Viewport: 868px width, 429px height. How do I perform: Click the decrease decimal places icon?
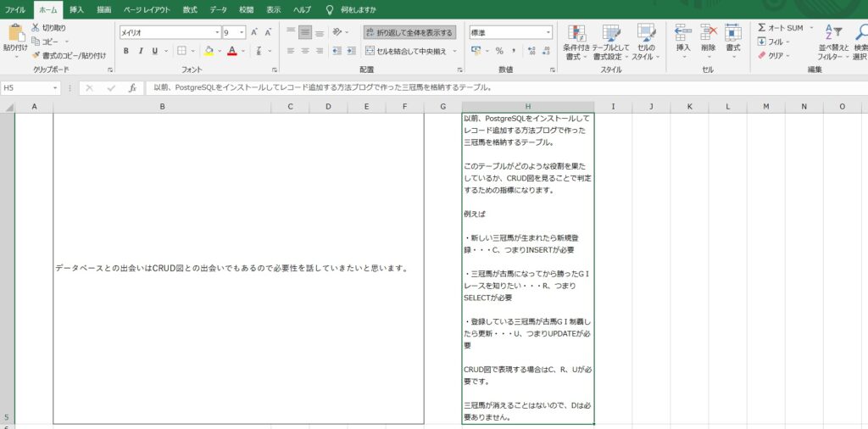coord(547,51)
